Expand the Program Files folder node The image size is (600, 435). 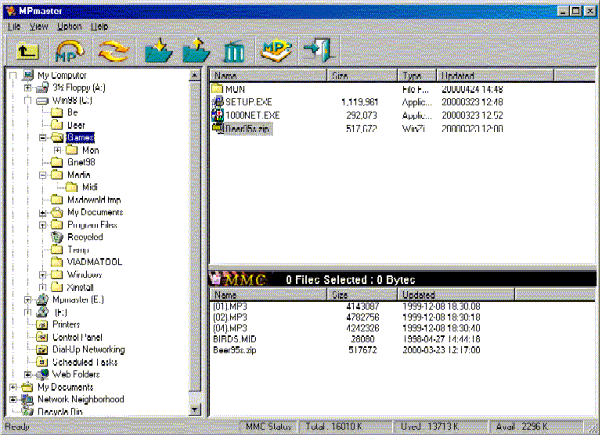42,225
